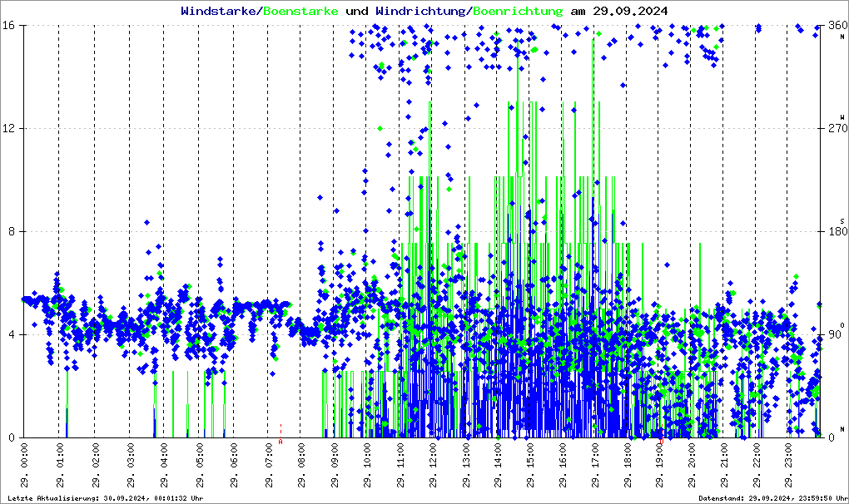
Task: Click the time label '29. 04:00'
Action: coord(164,465)
